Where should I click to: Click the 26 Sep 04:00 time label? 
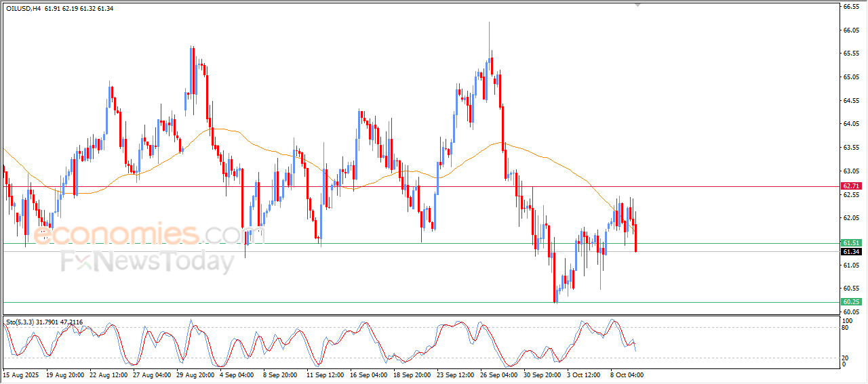pyautogui.click(x=498, y=374)
